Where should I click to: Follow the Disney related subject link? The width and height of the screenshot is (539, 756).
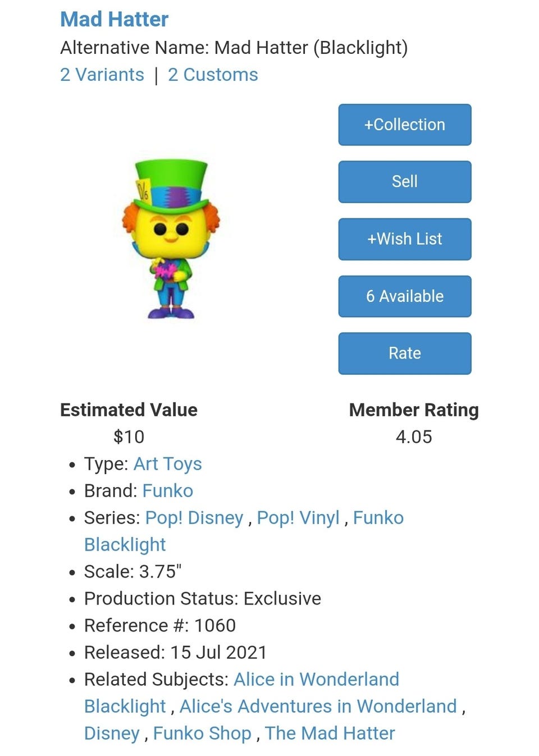[111, 734]
